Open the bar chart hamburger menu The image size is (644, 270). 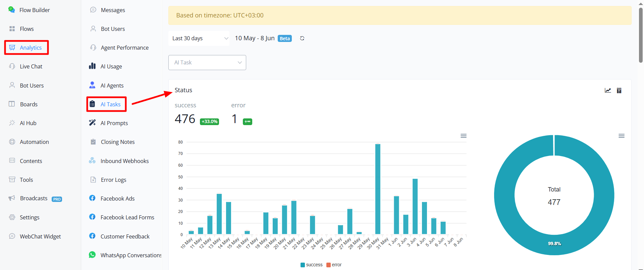(x=464, y=136)
